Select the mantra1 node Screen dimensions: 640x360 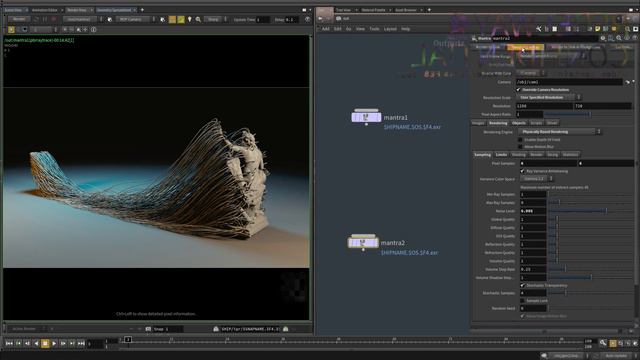coord(366,117)
